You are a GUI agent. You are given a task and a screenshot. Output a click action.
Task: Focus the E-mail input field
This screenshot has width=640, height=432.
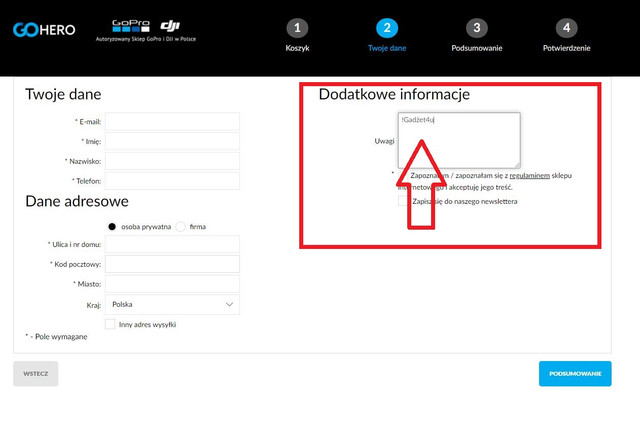pyautogui.click(x=172, y=122)
